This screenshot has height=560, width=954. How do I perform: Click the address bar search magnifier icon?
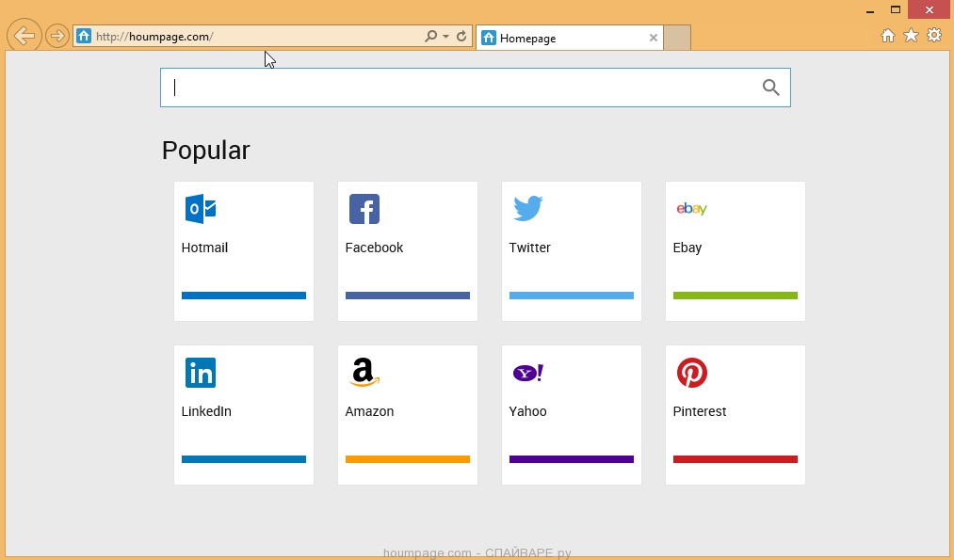tap(430, 36)
